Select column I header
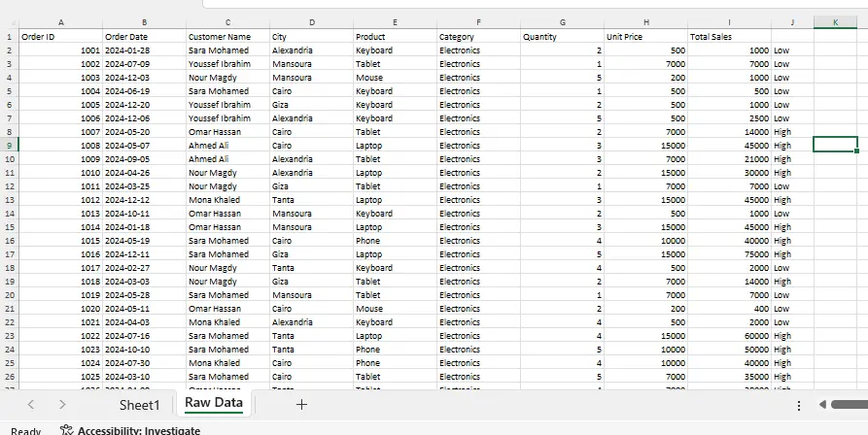The height and width of the screenshot is (435, 868). pyautogui.click(x=730, y=22)
